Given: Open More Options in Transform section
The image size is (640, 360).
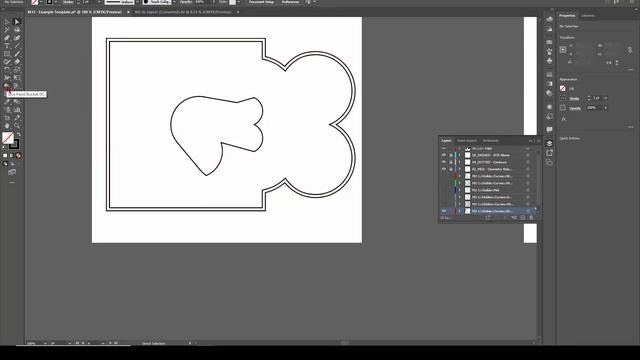Looking at the screenshot, I should point(631,70).
